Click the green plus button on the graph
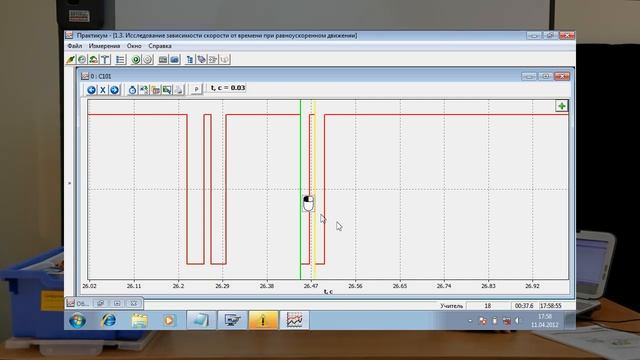 (562, 106)
